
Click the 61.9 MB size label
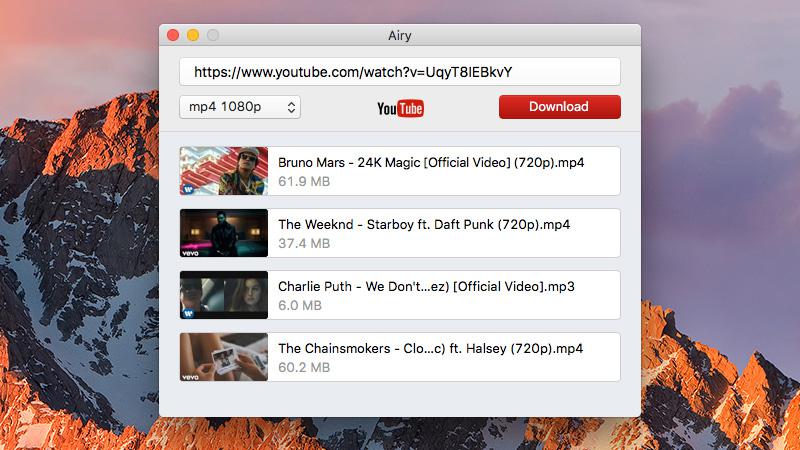(304, 182)
